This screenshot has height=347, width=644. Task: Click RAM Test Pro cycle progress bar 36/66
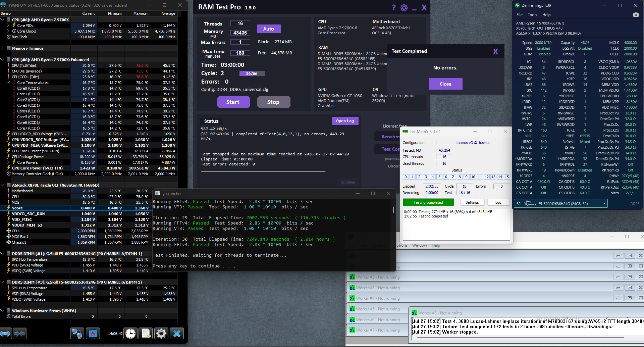[252, 73]
